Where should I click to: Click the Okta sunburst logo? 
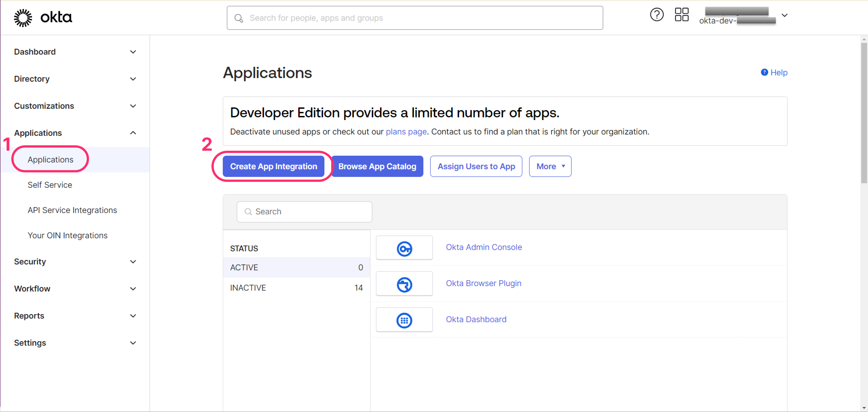[23, 18]
